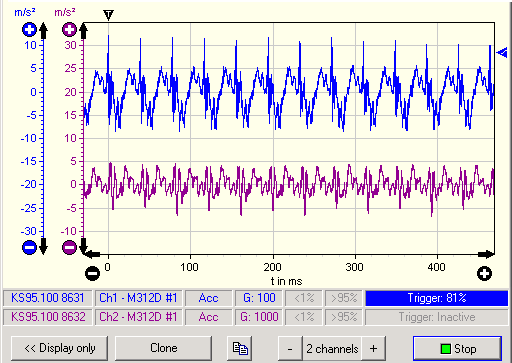Click the Clone button
Viewport: 512px width, 363px height.
pos(164,349)
